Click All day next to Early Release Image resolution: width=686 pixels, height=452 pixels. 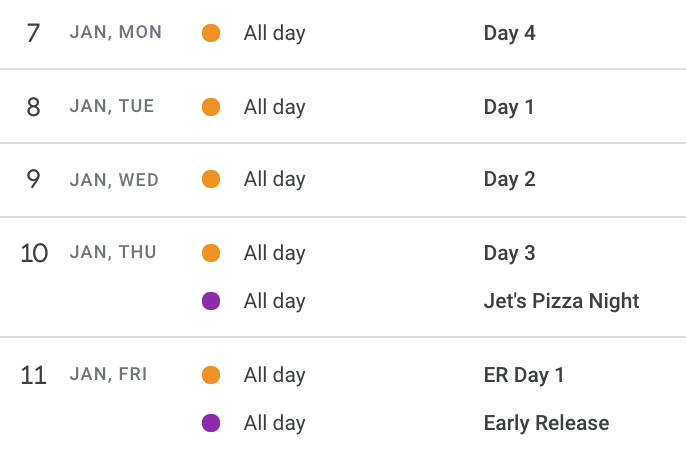pos(275,424)
